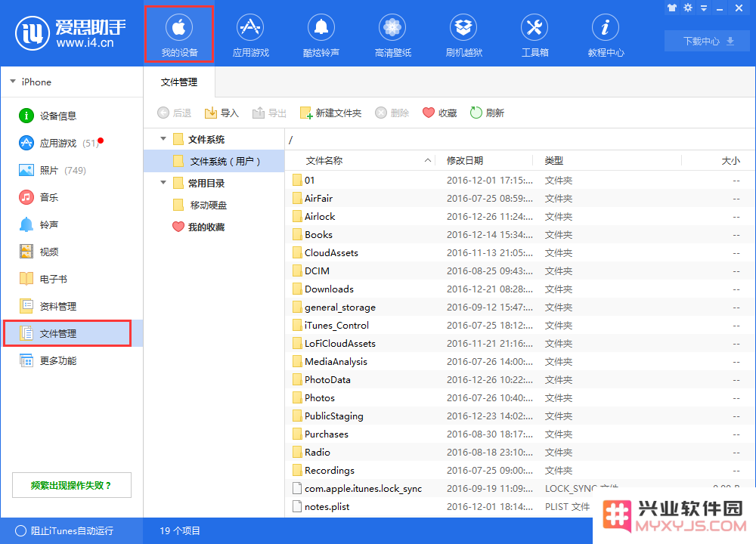Click the 导出 export toolbar button
Screen dimensions: 756x544
tap(269, 113)
